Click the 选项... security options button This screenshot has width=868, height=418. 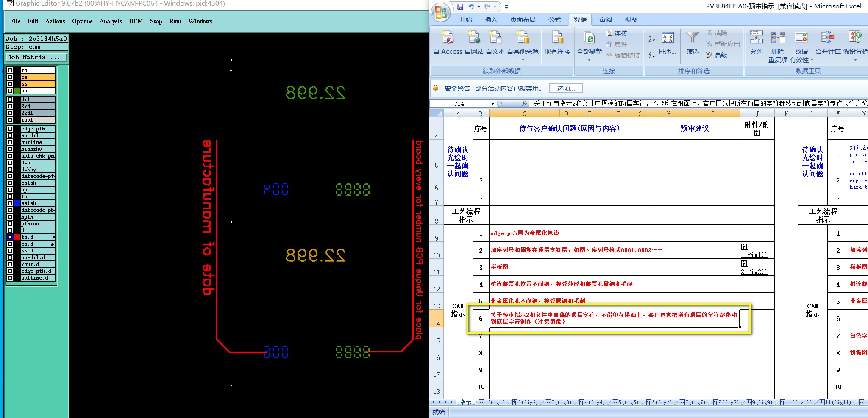tap(566, 88)
